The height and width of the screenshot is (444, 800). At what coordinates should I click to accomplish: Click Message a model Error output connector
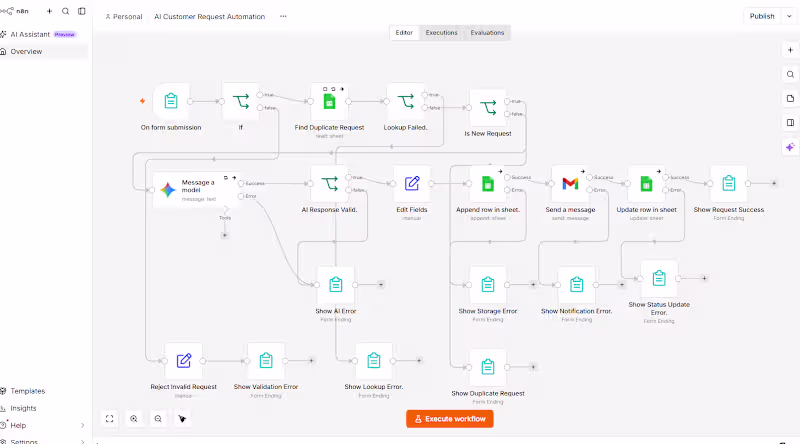241,196
